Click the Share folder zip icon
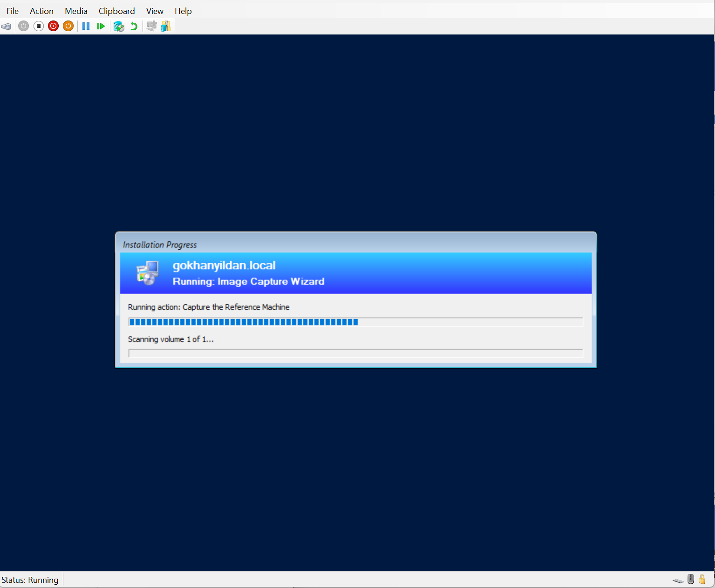 (x=166, y=26)
